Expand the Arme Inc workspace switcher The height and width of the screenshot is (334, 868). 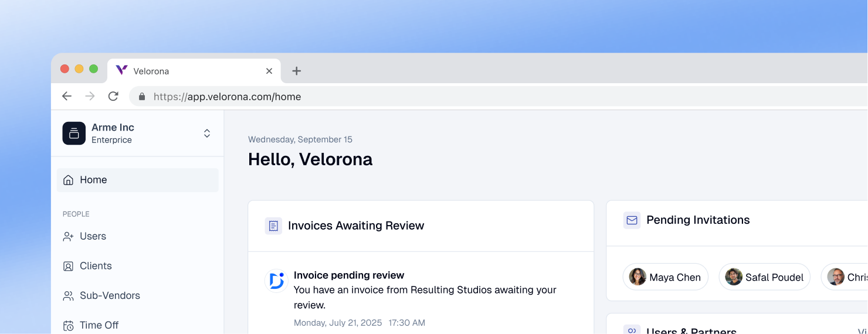coord(207,134)
